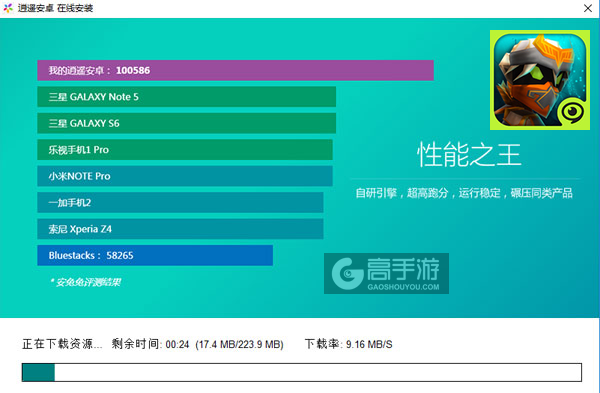Click the 下载率 9.16 MB/S readout

click(x=349, y=344)
